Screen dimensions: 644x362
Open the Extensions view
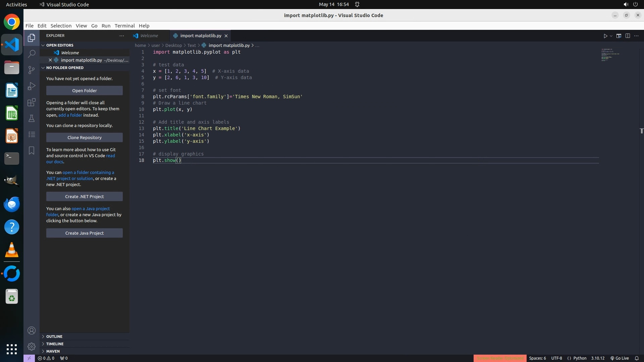click(x=32, y=102)
